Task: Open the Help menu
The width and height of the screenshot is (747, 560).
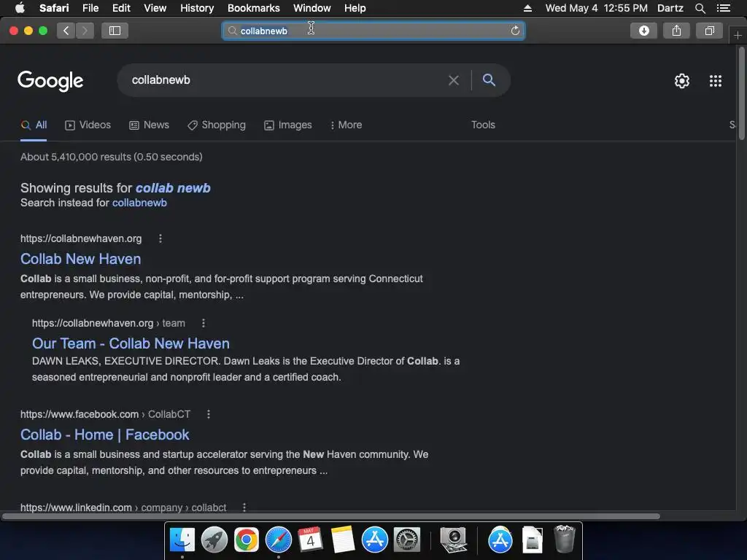Action: pyautogui.click(x=355, y=8)
